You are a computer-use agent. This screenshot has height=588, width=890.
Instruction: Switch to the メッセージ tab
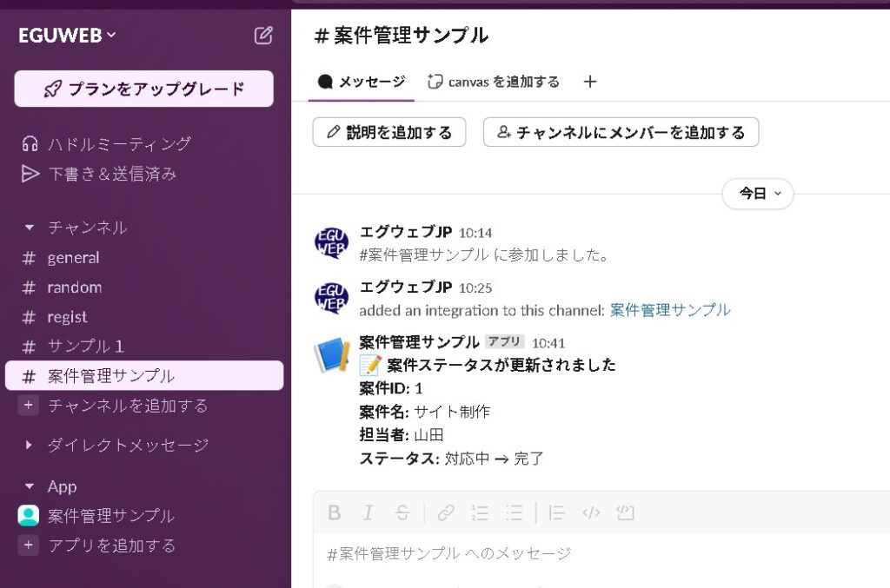tap(362, 82)
